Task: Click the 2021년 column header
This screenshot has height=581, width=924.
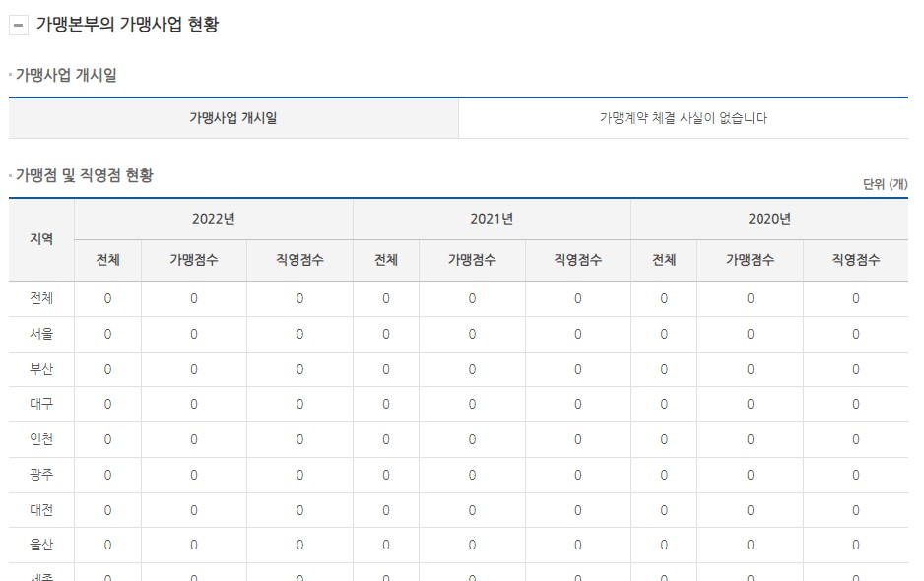Action: [x=492, y=219]
